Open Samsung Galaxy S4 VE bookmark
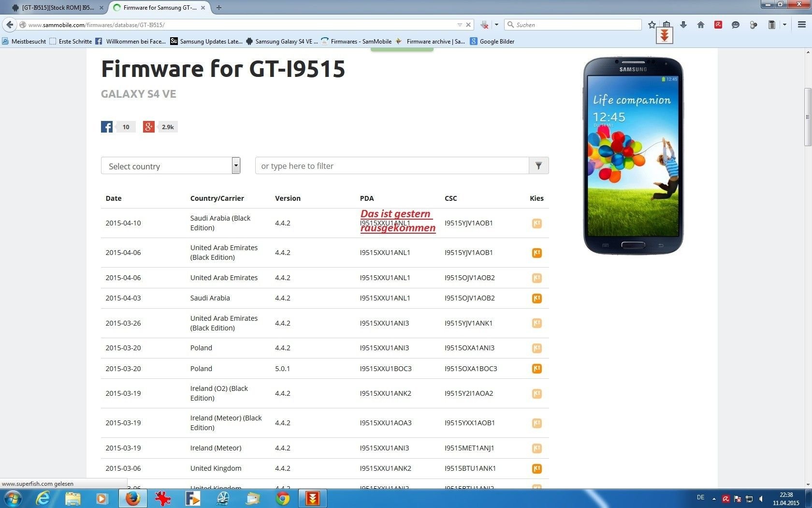This screenshot has width=812, height=508. point(282,42)
